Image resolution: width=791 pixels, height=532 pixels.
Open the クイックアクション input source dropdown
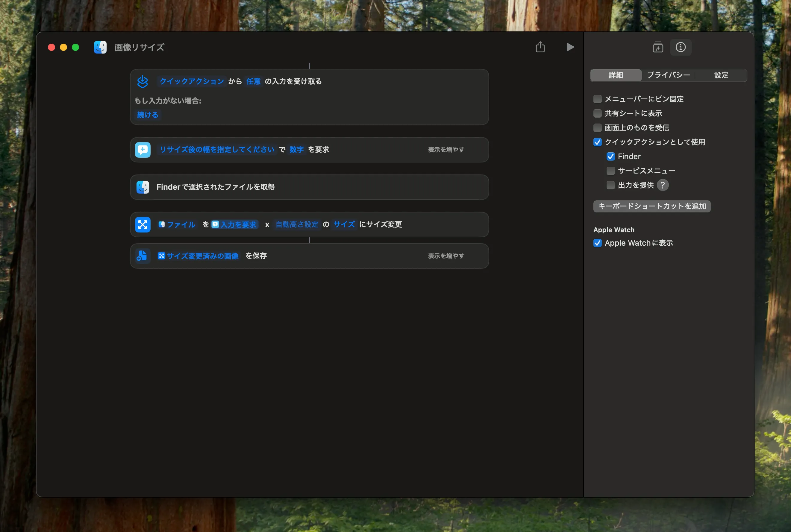[x=192, y=81]
